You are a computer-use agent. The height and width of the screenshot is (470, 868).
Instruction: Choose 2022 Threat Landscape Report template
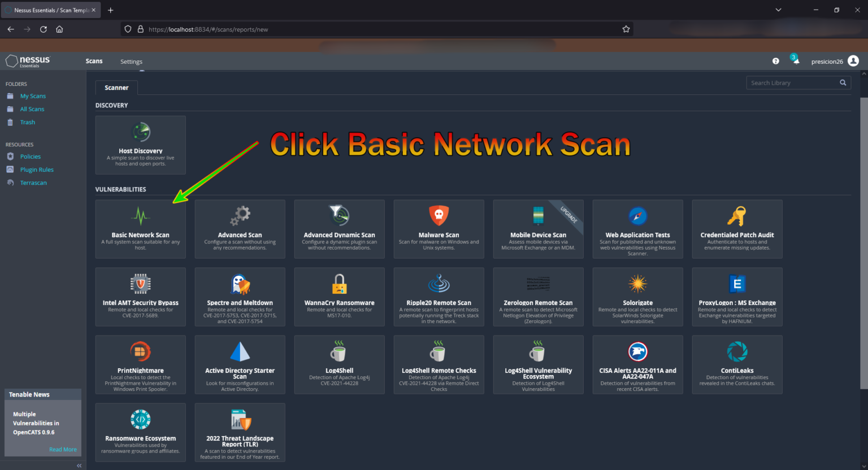240,432
